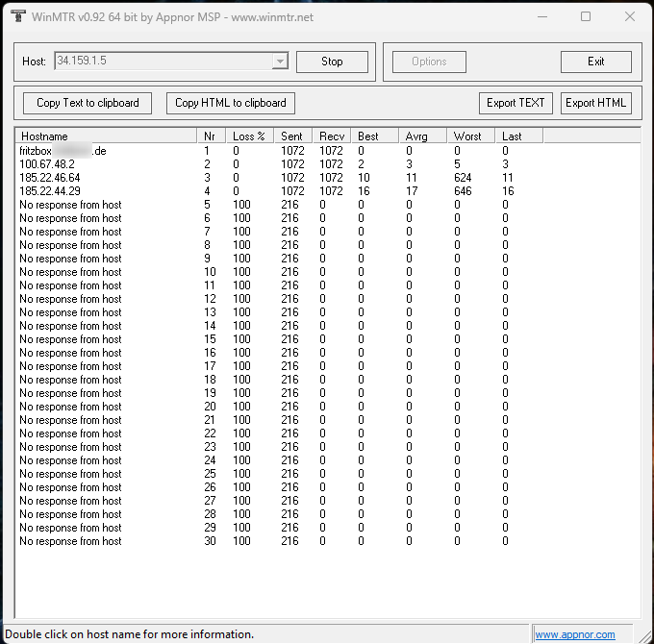Click the status bar hint text

click(x=129, y=634)
